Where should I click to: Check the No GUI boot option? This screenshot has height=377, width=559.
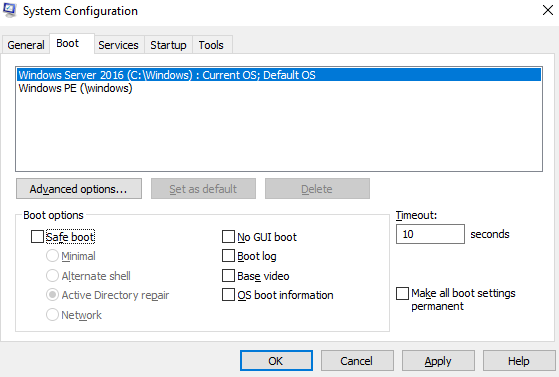[228, 236]
